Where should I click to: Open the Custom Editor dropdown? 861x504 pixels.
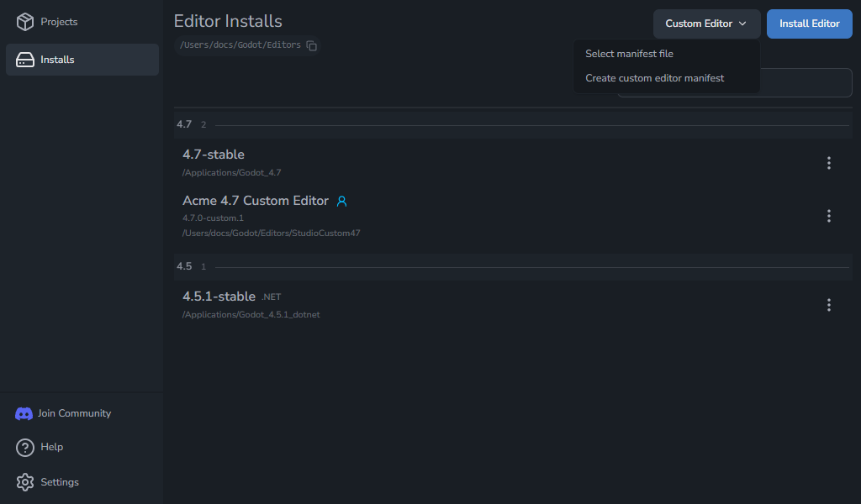pyautogui.click(x=706, y=24)
